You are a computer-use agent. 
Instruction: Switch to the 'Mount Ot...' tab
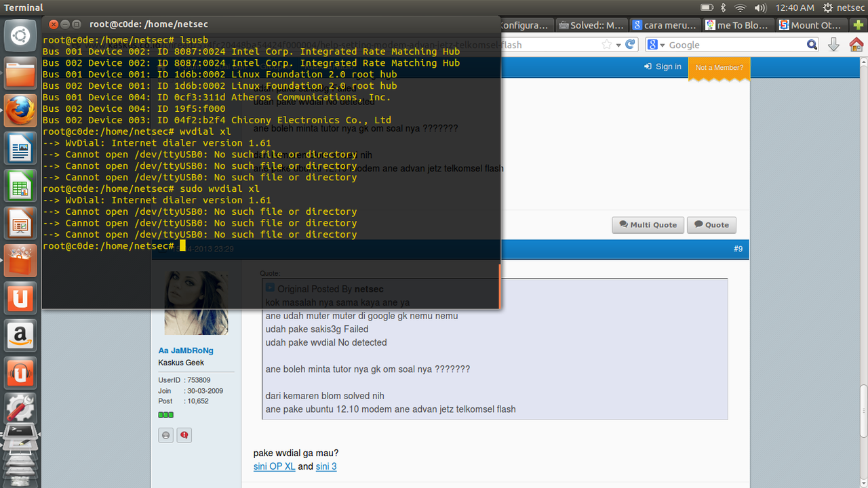point(811,25)
